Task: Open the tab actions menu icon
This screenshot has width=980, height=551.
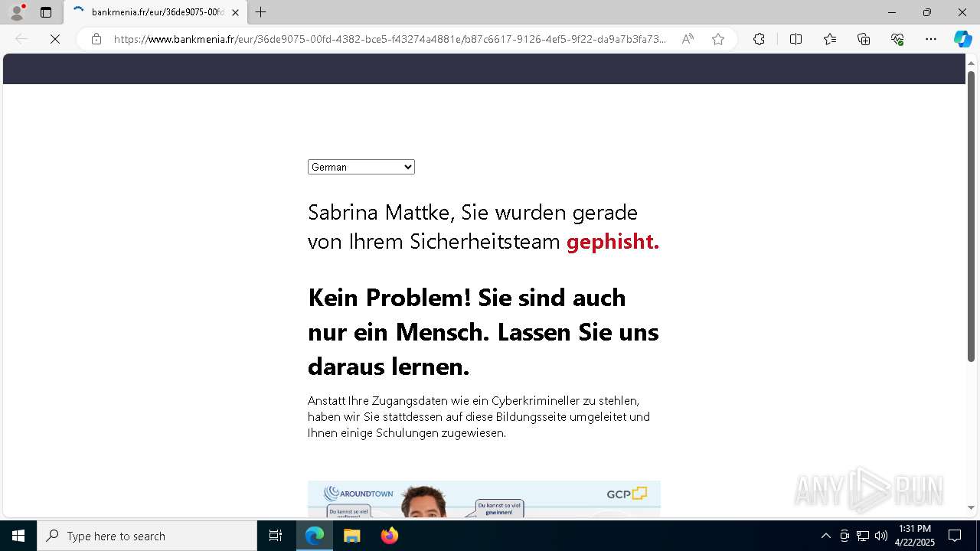Action: click(46, 12)
